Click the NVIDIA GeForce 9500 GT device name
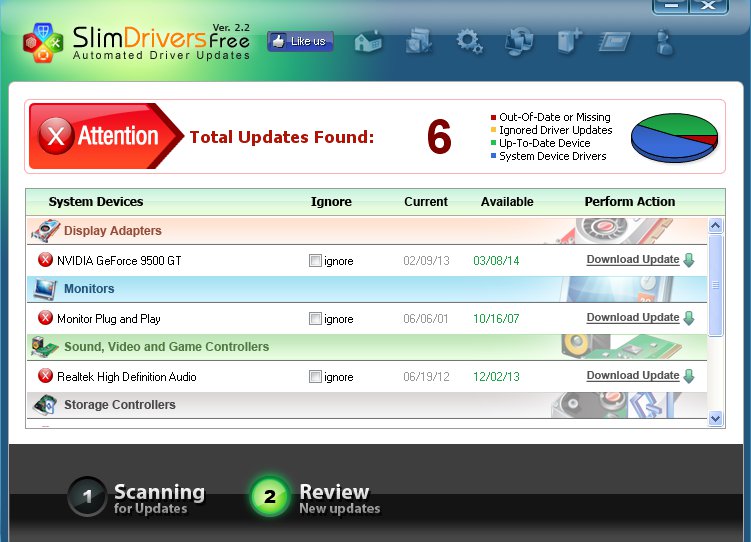This screenshot has height=542, width=751. coord(119,261)
